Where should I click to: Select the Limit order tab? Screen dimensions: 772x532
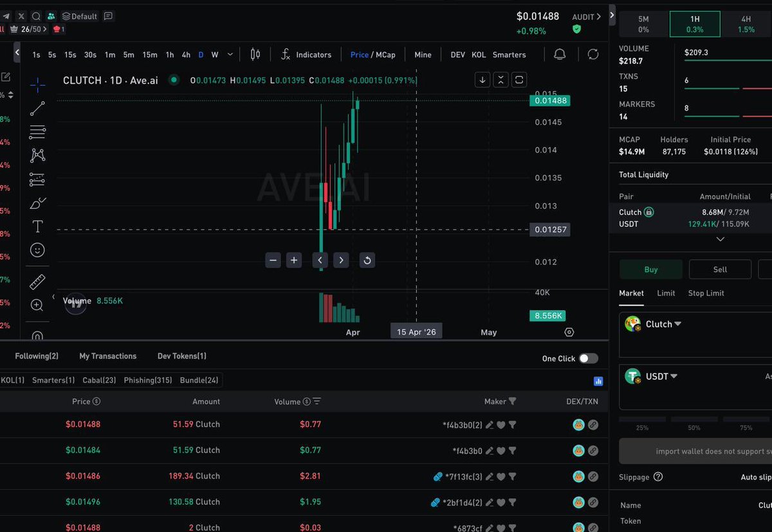666,293
